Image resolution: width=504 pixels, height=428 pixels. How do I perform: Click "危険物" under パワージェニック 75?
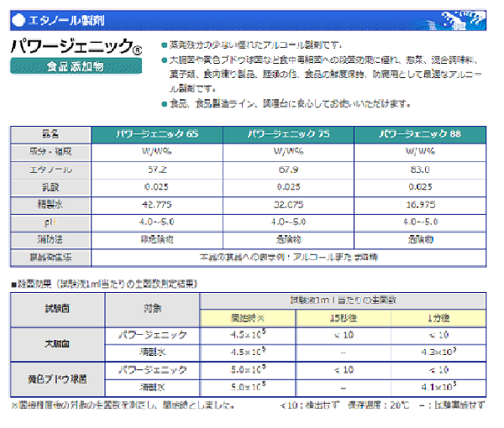(x=288, y=239)
